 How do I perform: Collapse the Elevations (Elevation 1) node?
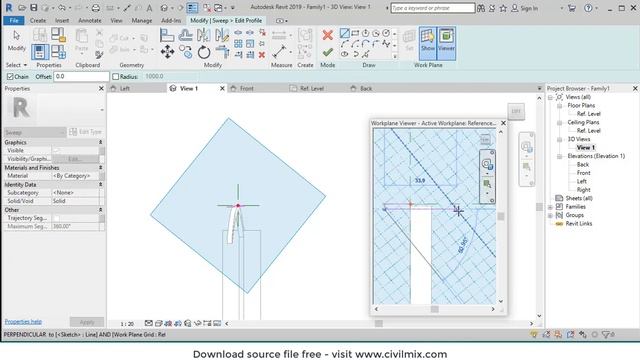pos(560,156)
